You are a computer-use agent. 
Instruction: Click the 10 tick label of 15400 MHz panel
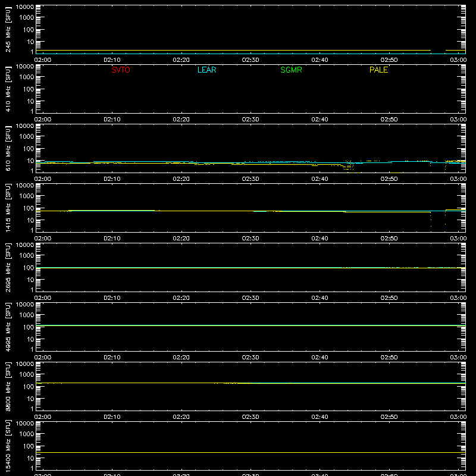point(30,458)
